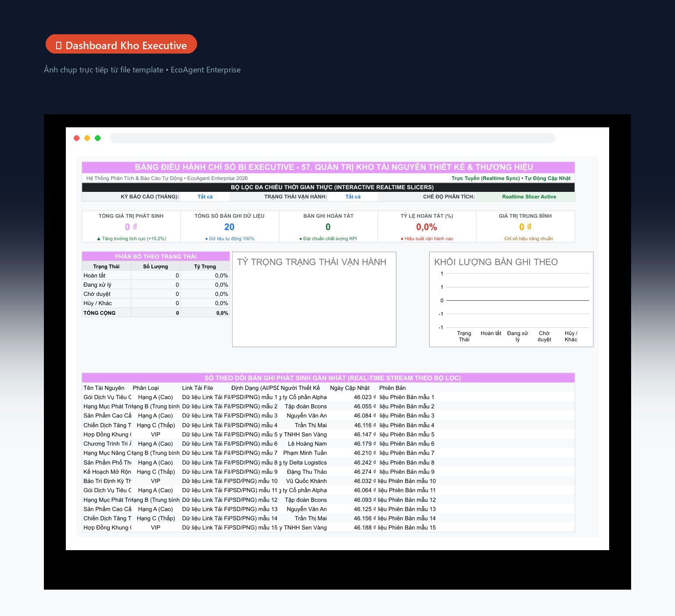This screenshot has height=616, width=675.
Task: Click the liệu Phiên Bản mẫu 11 cell
Action: (x=407, y=490)
